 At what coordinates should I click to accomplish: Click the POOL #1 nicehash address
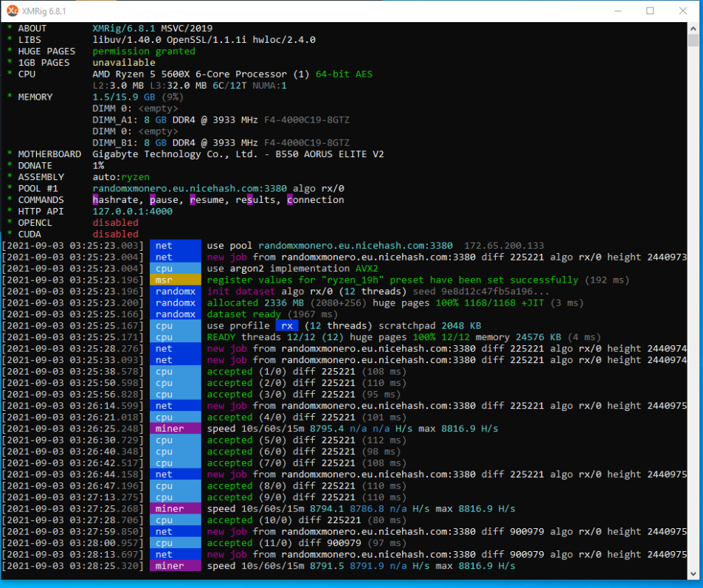point(190,188)
